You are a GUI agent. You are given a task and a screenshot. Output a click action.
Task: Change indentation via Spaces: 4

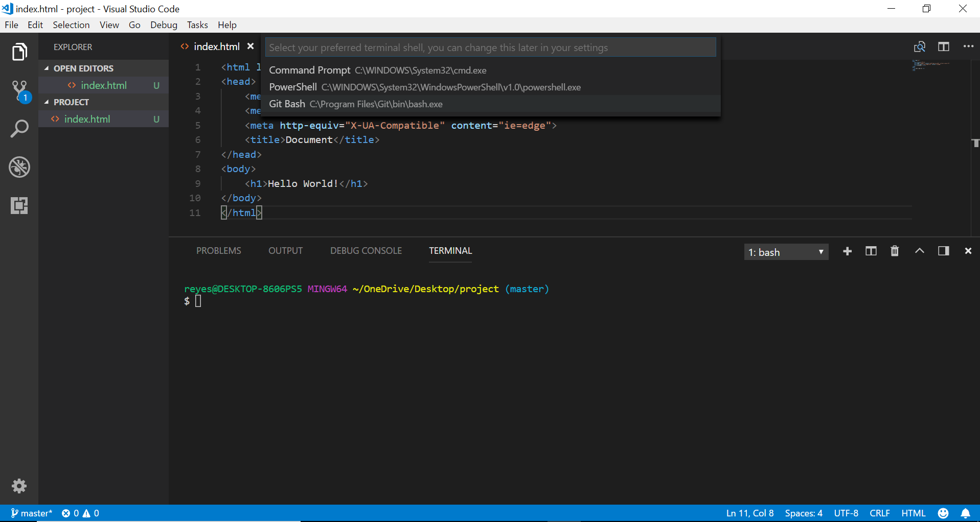tap(804, 513)
